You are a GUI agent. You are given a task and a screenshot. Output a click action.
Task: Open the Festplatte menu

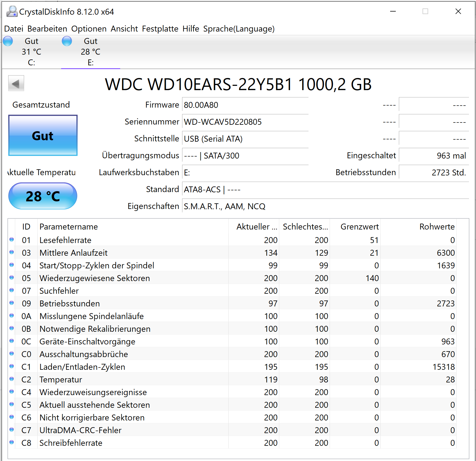[160, 29]
